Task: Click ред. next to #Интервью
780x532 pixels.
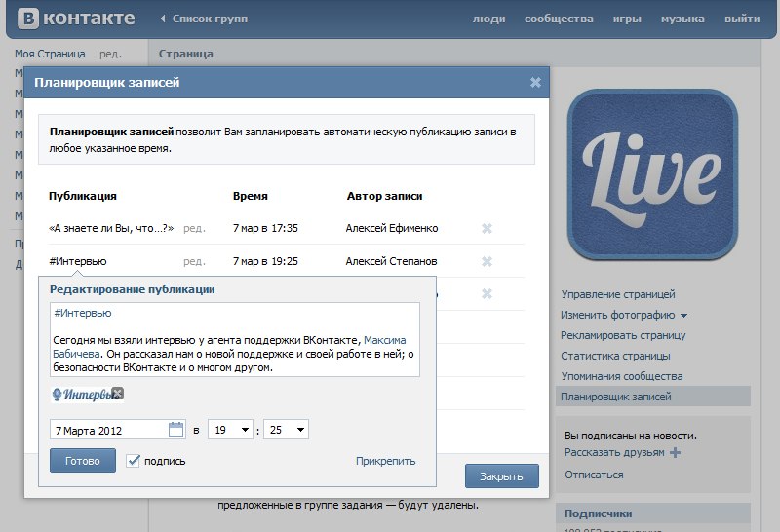Action: [194, 261]
